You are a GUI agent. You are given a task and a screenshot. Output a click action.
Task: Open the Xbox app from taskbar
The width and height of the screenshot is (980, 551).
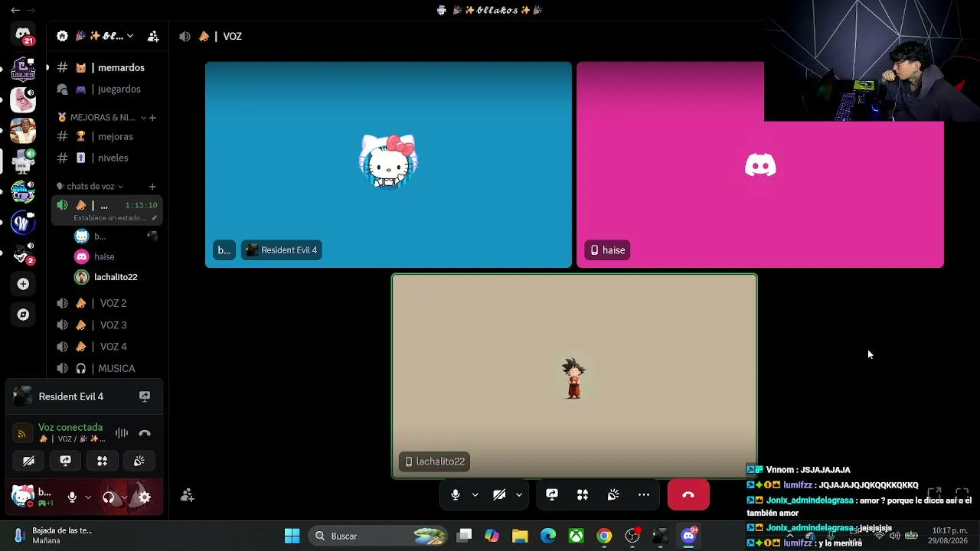coord(577,536)
